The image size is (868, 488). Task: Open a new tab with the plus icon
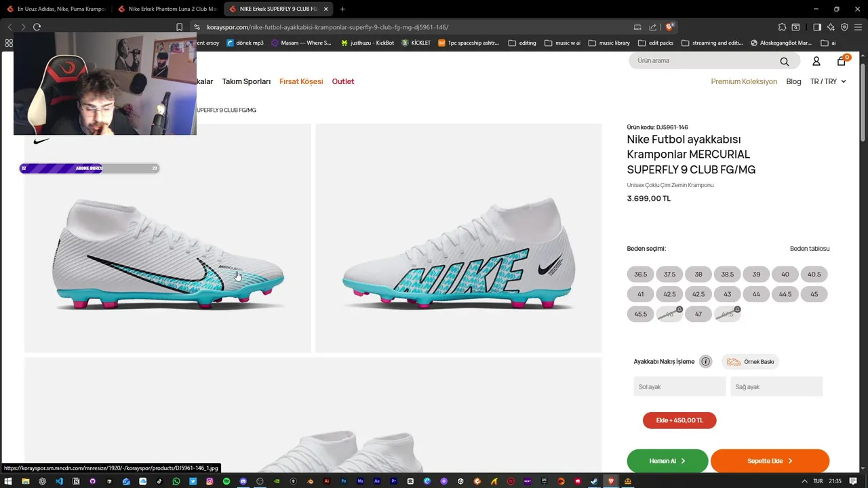[342, 9]
